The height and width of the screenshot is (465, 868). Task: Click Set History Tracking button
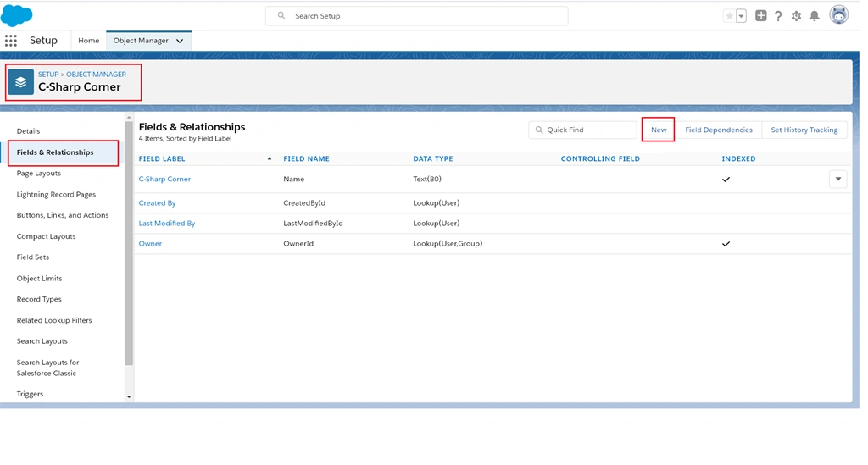804,130
